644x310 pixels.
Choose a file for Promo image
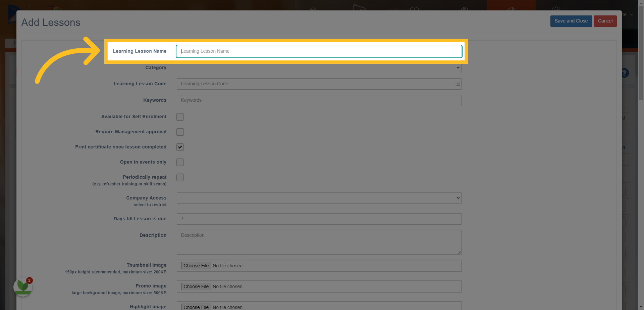196,286
